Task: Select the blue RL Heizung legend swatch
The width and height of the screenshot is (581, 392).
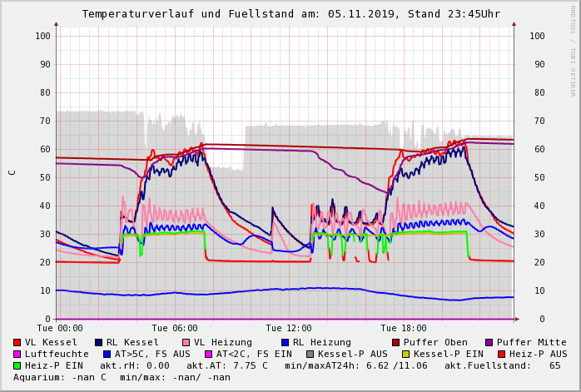Action: tap(286, 342)
